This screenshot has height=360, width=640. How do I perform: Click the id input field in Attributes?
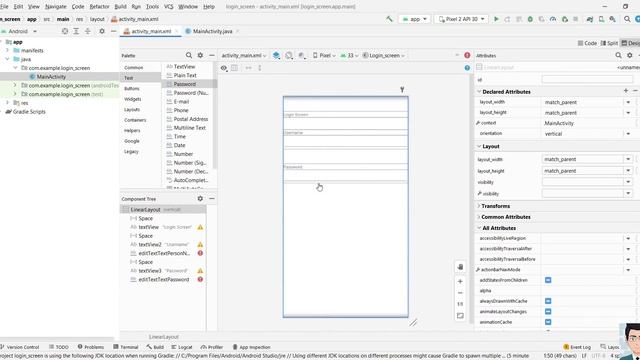(x=587, y=80)
